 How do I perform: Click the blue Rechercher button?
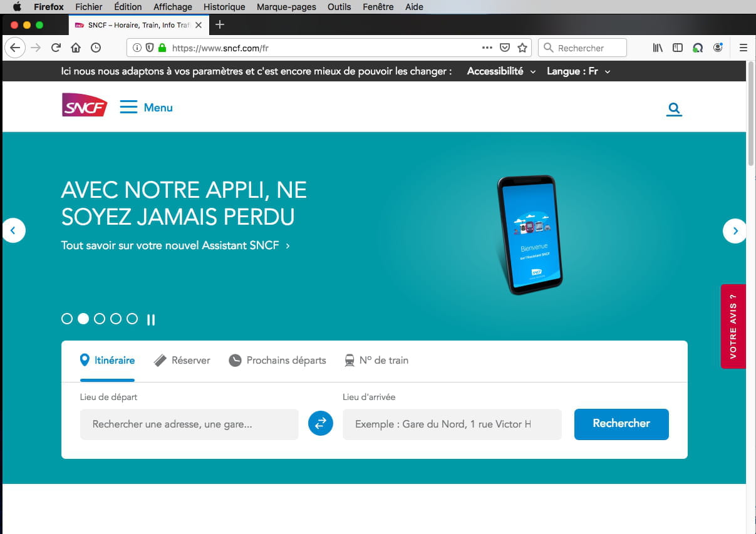tap(621, 424)
